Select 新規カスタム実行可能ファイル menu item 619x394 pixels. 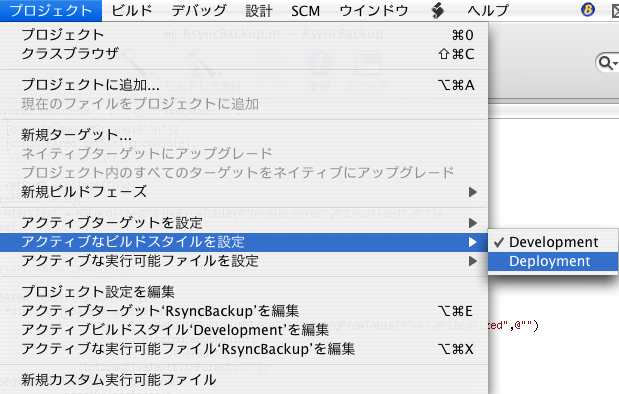(x=244, y=380)
